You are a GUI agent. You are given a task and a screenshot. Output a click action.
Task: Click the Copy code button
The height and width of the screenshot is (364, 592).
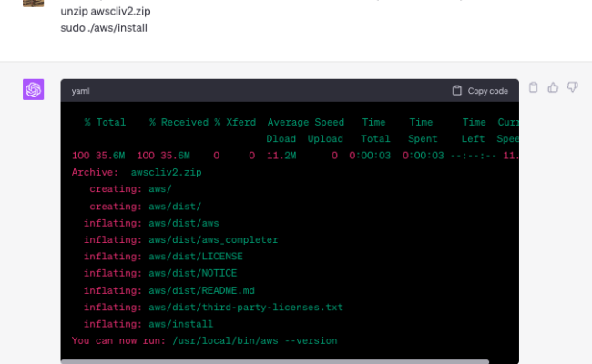coord(480,91)
